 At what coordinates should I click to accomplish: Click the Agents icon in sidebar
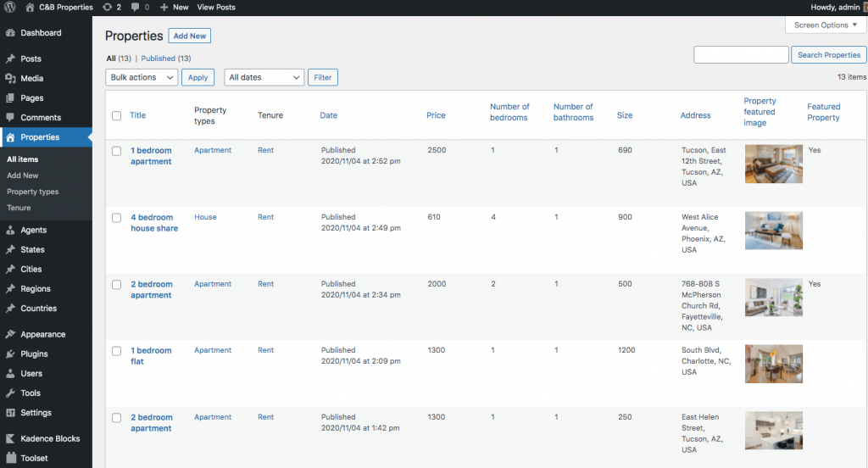coord(10,230)
